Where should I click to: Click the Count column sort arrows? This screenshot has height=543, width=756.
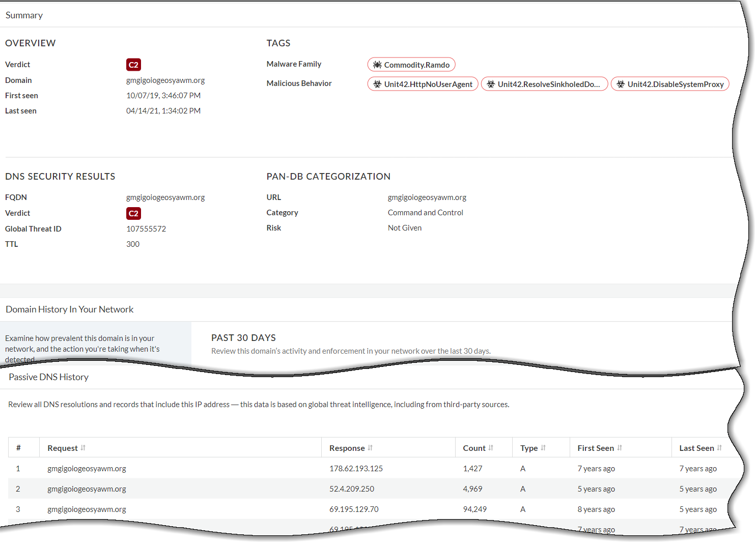point(491,448)
